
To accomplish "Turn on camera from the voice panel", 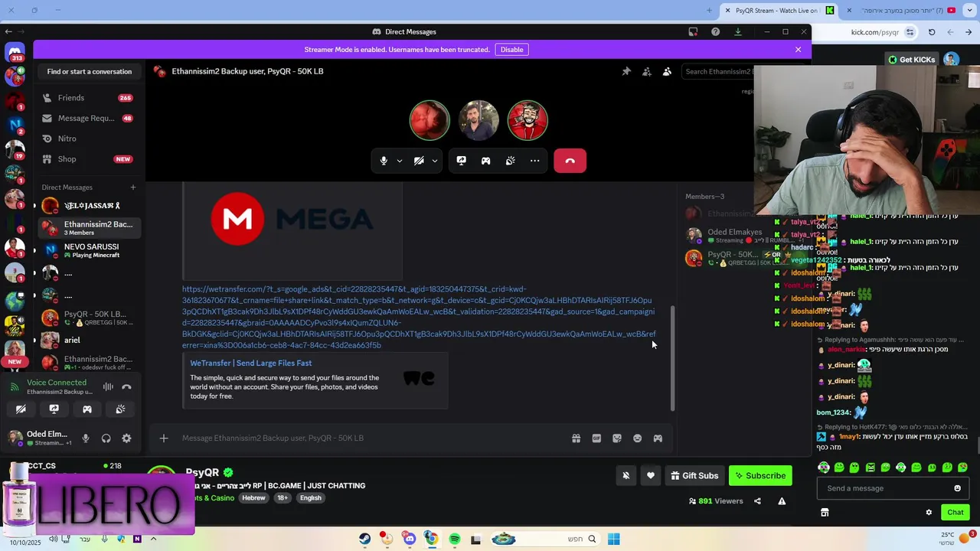I will (21, 409).
